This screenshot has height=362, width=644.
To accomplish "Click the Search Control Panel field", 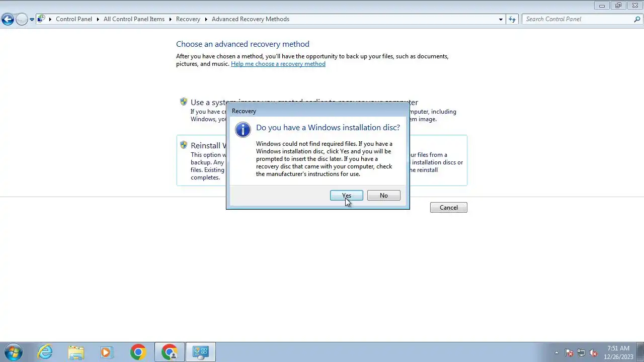I will point(578,19).
